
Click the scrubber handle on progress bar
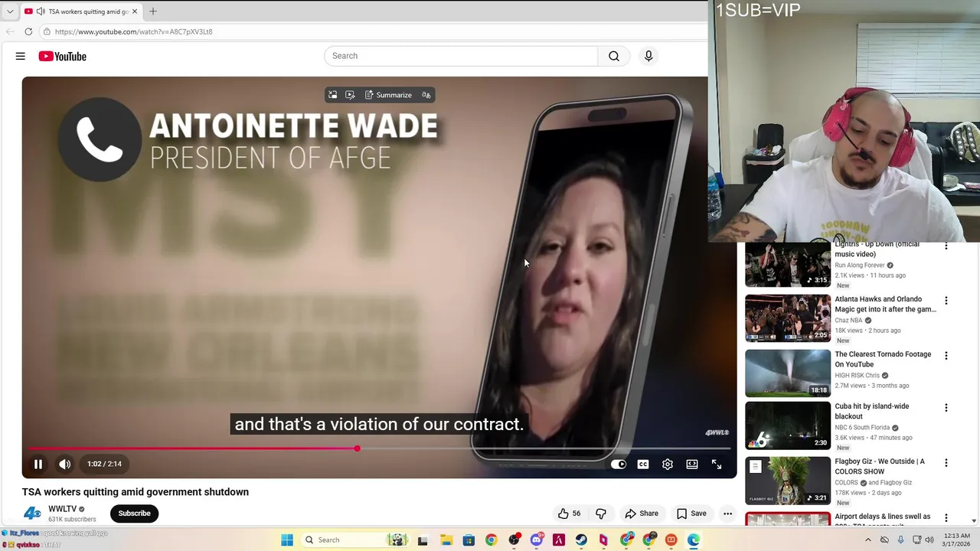point(357,448)
